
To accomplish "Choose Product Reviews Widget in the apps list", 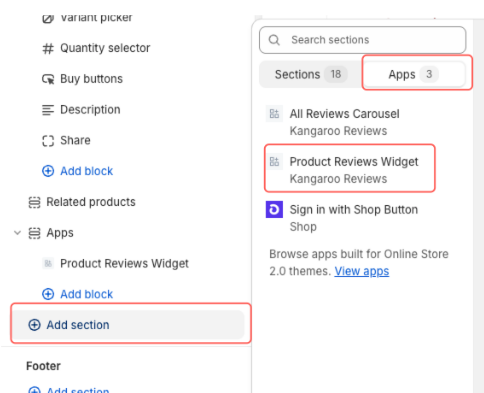I will 350,170.
